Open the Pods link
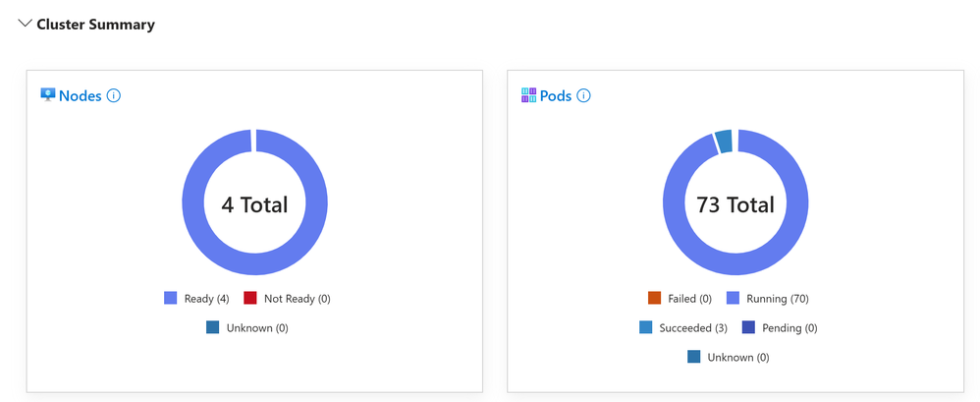Screen dimensions: 980x402 [556, 96]
